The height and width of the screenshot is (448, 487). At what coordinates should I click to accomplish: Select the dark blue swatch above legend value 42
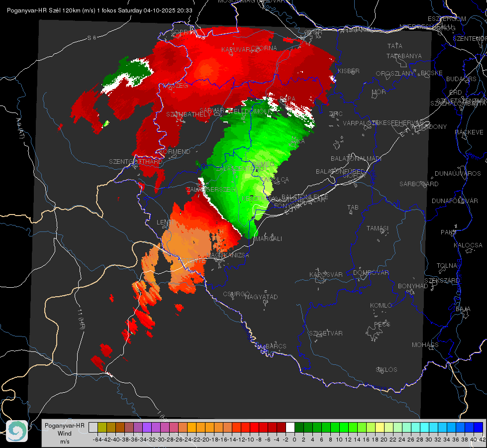point(479,427)
